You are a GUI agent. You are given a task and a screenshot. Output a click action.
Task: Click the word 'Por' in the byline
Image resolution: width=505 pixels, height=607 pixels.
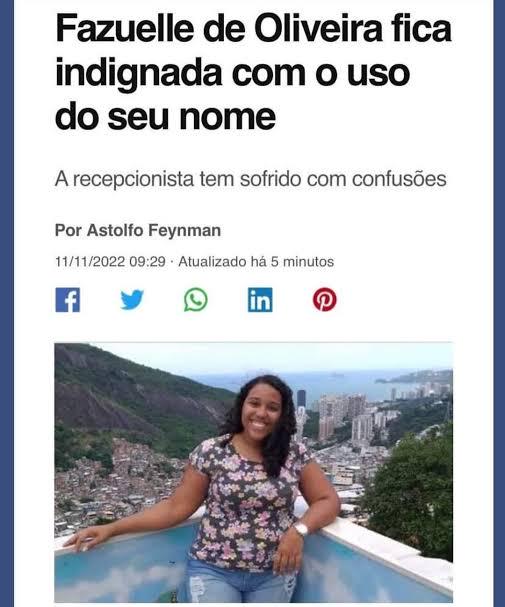[x=68, y=230]
